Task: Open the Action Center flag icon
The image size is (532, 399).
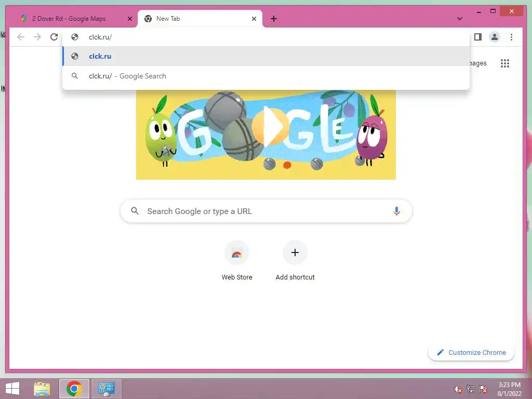Action: (483, 389)
